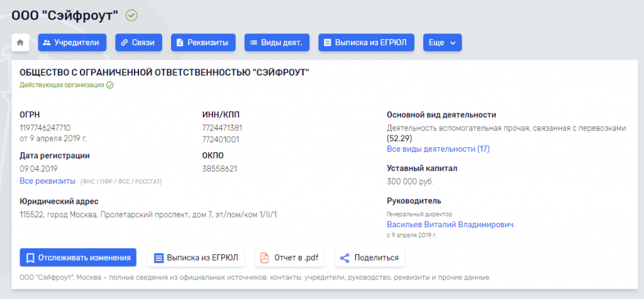This screenshot has height=299, width=644.
Task: Click the PDF icon on Отчет в .pdf
Action: (265, 257)
